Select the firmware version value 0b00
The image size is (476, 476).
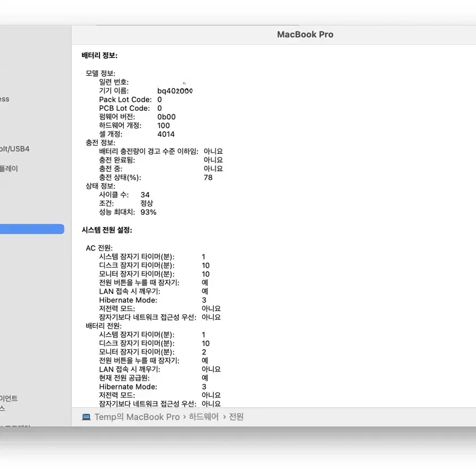click(x=166, y=117)
